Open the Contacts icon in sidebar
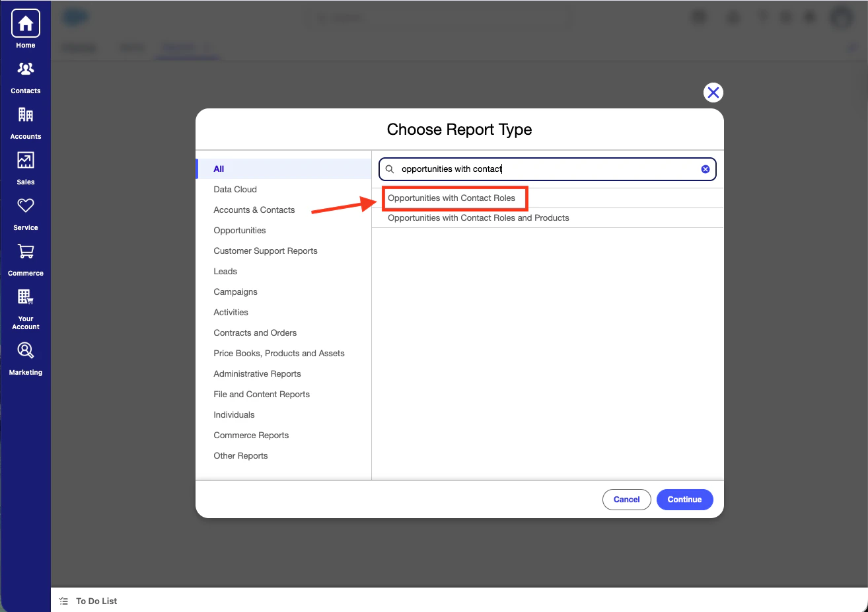868x612 pixels. pyautogui.click(x=26, y=69)
